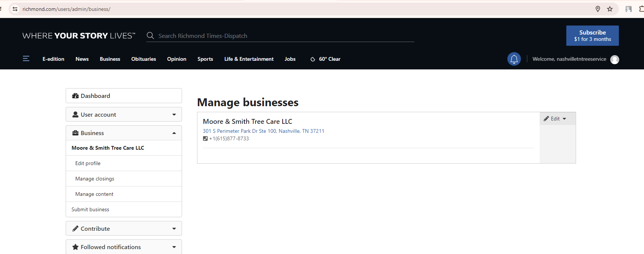The width and height of the screenshot is (644, 254).
Task: Open the Obituaries menu item
Action: click(143, 59)
